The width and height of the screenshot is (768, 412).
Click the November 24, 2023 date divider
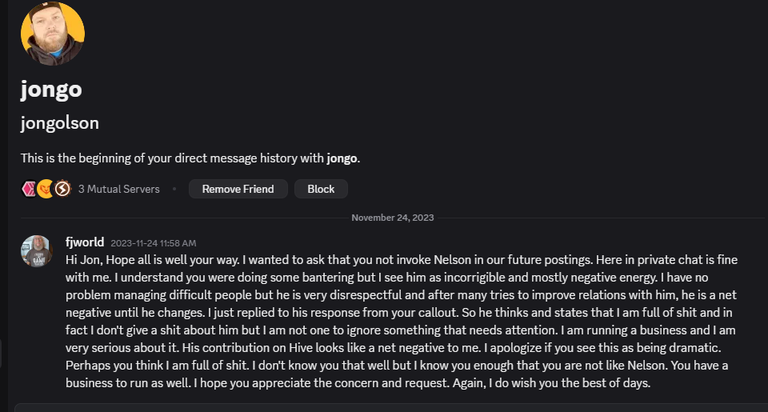click(392, 218)
